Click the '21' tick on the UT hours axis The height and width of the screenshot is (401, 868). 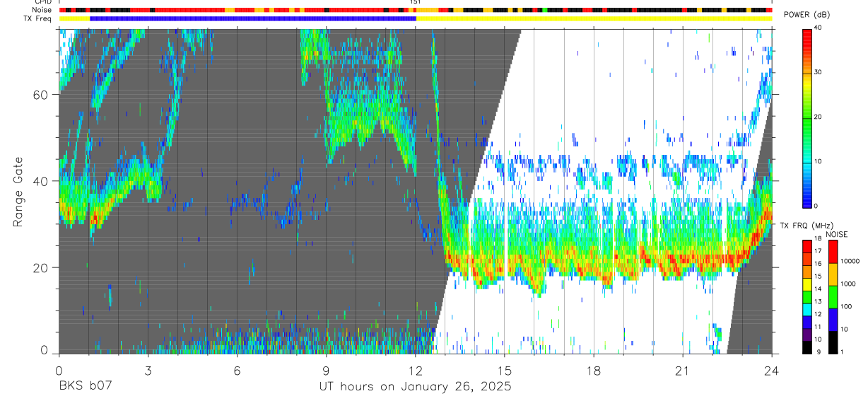683,371
